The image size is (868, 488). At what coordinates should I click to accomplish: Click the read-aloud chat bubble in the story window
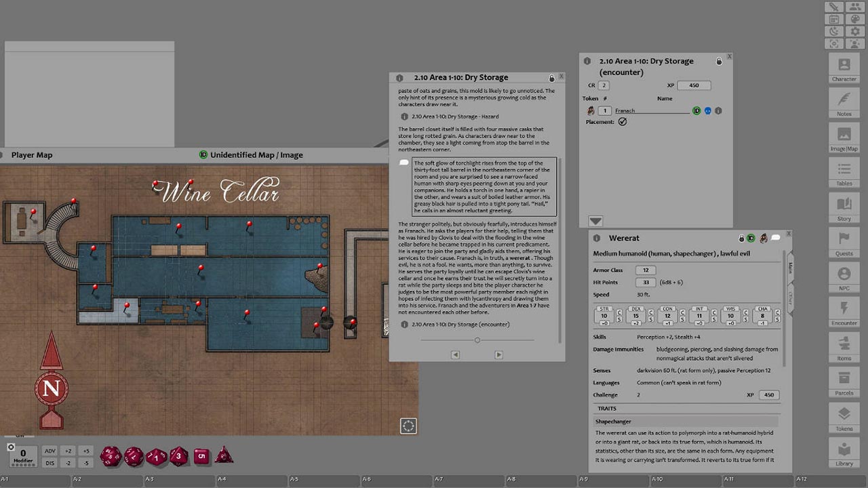click(x=404, y=163)
